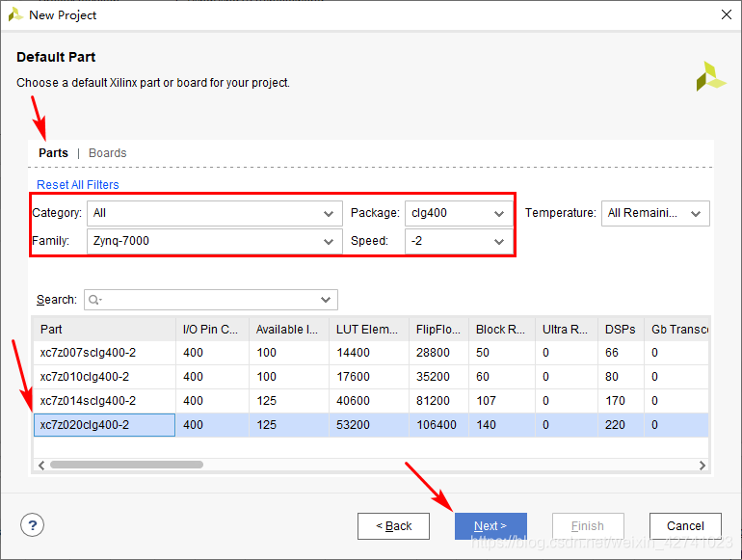Cancel the New Project wizard
The height and width of the screenshot is (560, 742).
[686, 526]
